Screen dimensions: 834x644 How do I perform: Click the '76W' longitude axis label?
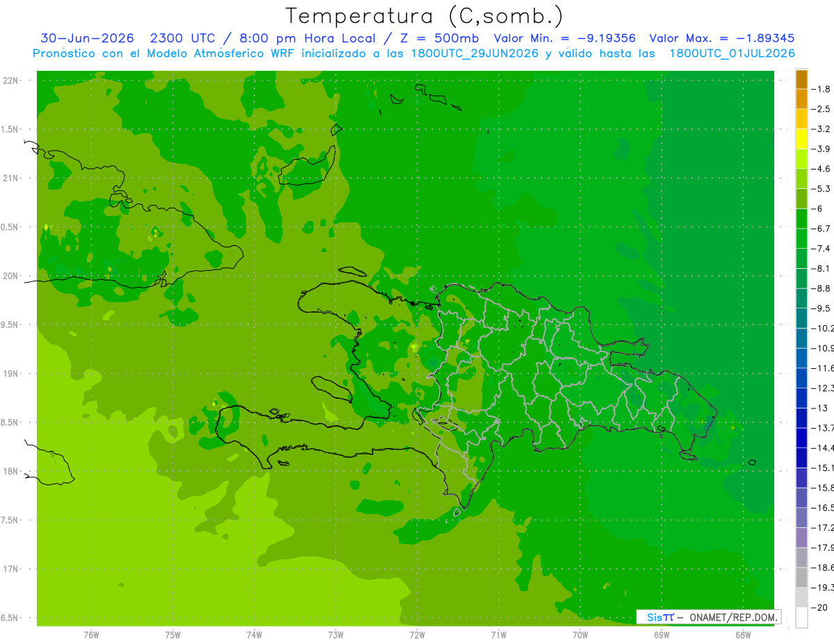[x=91, y=634]
